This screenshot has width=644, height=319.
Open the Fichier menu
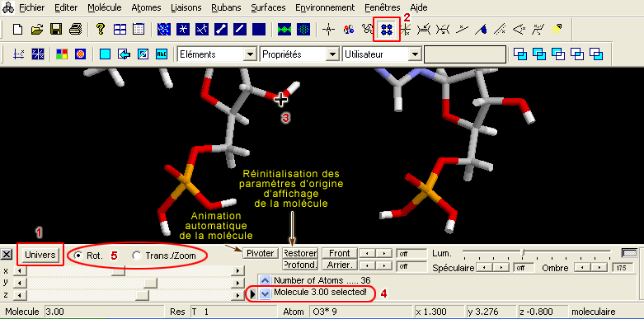pyautogui.click(x=31, y=7)
